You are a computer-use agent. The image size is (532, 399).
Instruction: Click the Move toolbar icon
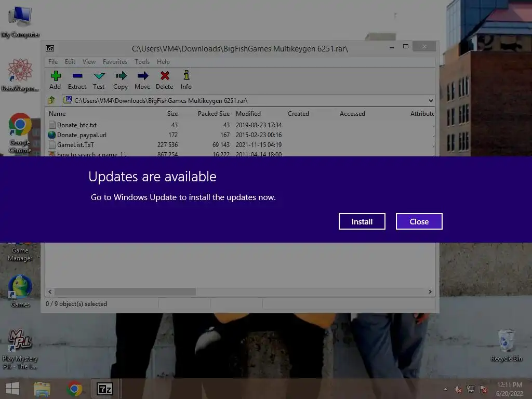(x=143, y=75)
